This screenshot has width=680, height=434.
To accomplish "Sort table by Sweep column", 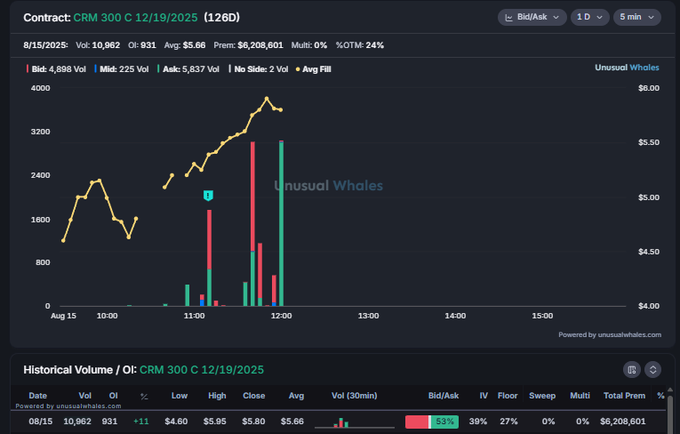I will pyautogui.click(x=542, y=395).
